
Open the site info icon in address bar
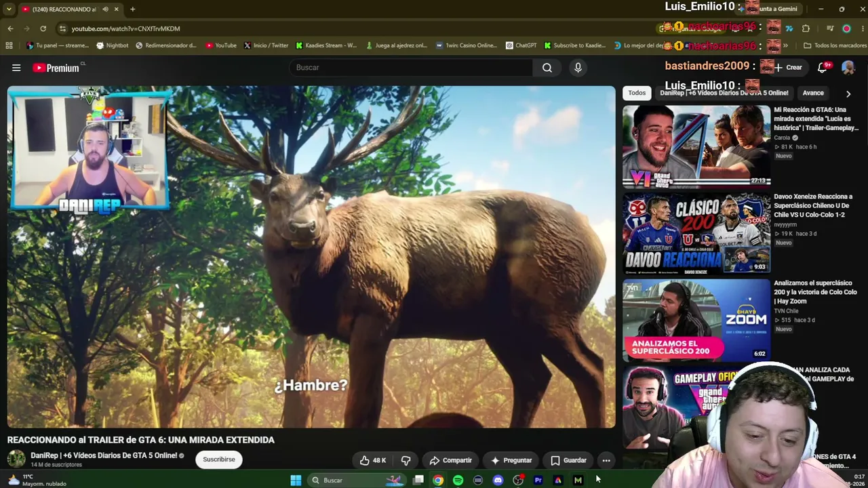62,28
